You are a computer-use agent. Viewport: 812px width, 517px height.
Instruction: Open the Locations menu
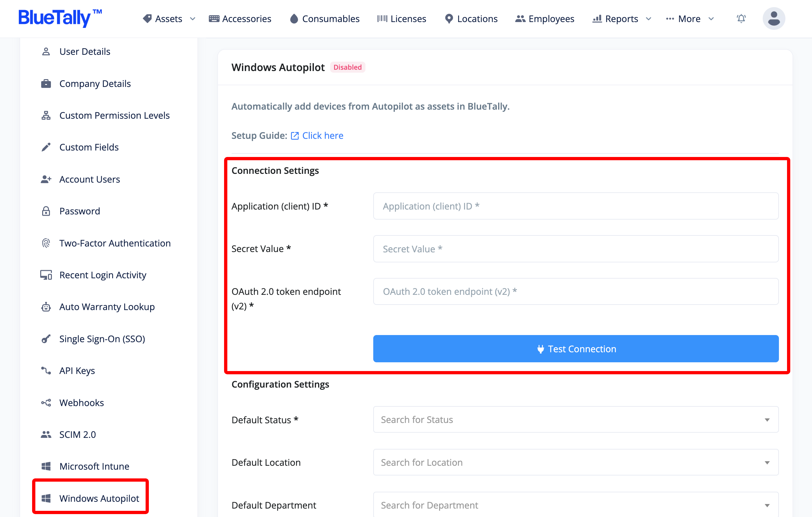[472, 18]
